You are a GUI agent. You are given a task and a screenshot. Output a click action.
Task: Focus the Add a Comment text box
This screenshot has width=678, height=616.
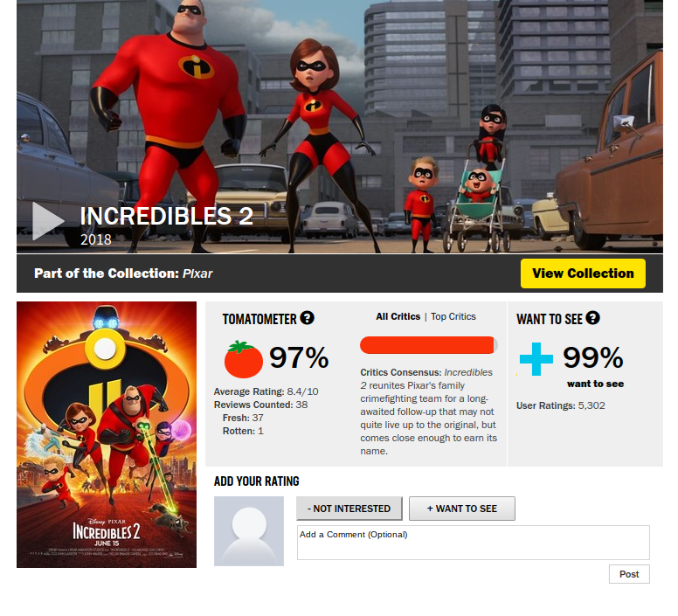pos(473,543)
